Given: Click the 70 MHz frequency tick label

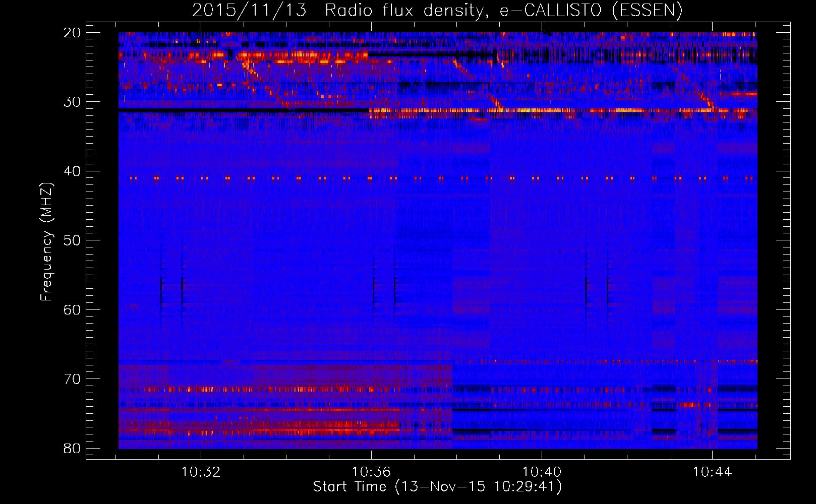Looking at the screenshot, I should tap(72, 379).
